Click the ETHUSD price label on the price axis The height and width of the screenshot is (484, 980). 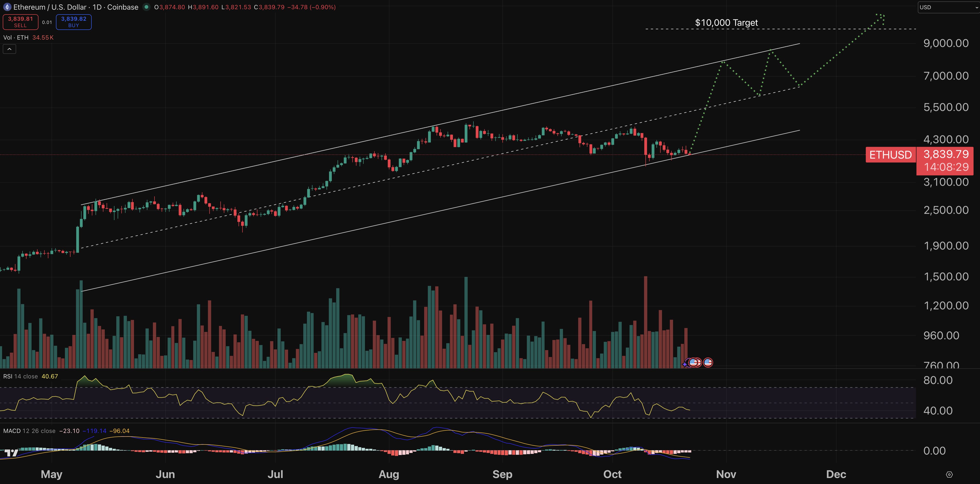coord(891,155)
